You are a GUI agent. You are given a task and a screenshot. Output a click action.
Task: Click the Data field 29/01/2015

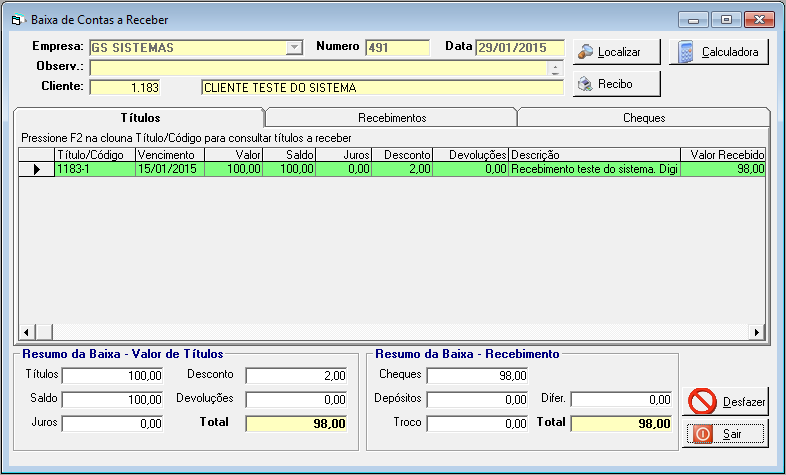coord(518,48)
